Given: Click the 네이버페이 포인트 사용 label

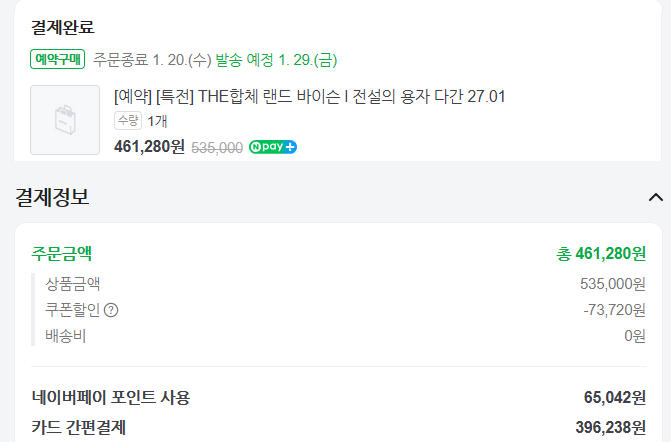Looking at the screenshot, I should pyautogui.click(x=110, y=397).
